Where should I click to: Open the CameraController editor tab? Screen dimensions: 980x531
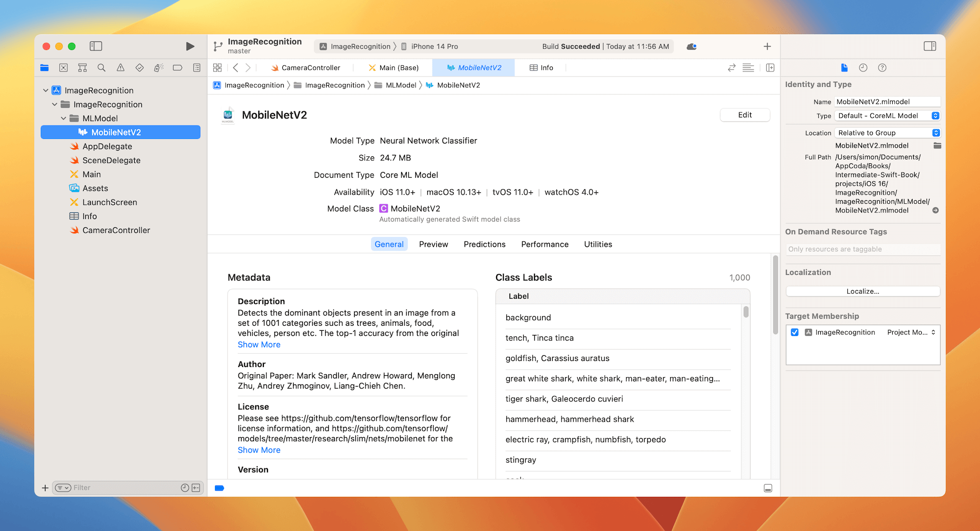305,67
